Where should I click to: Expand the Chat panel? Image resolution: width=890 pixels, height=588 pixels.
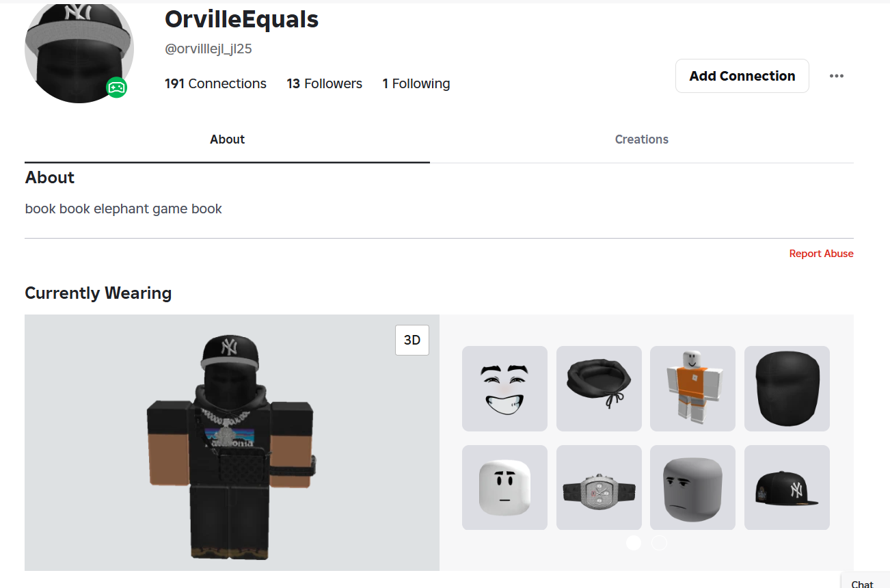[x=865, y=581]
